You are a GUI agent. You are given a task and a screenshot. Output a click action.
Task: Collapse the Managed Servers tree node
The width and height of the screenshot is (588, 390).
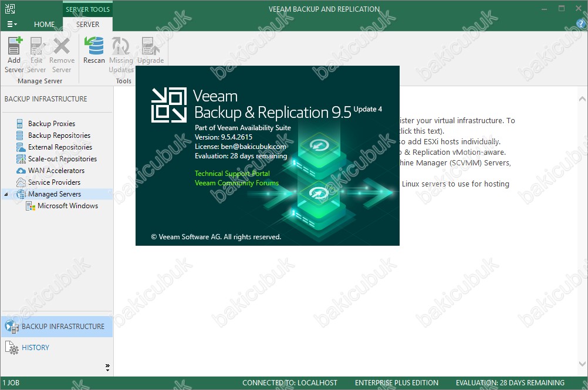coord(6,194)
